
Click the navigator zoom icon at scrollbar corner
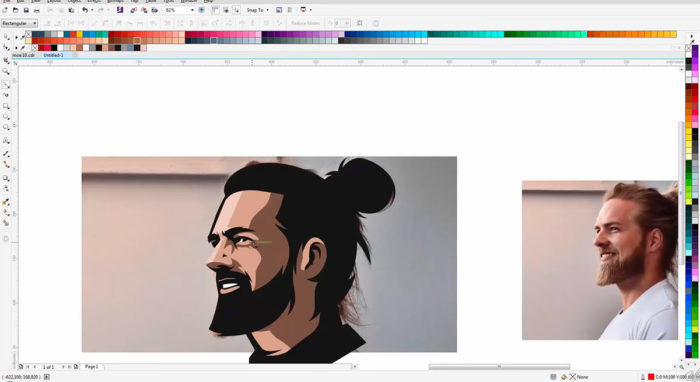(x=681, y=367)
